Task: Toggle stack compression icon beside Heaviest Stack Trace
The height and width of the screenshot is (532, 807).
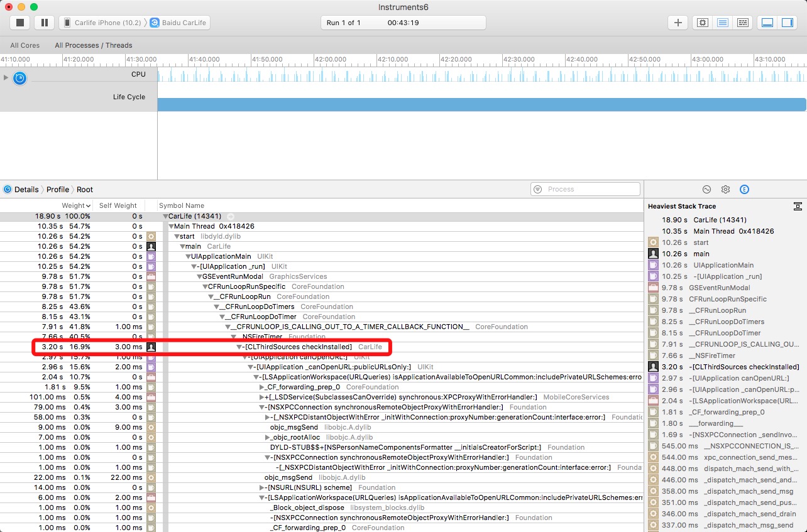Action: (797, 206)
